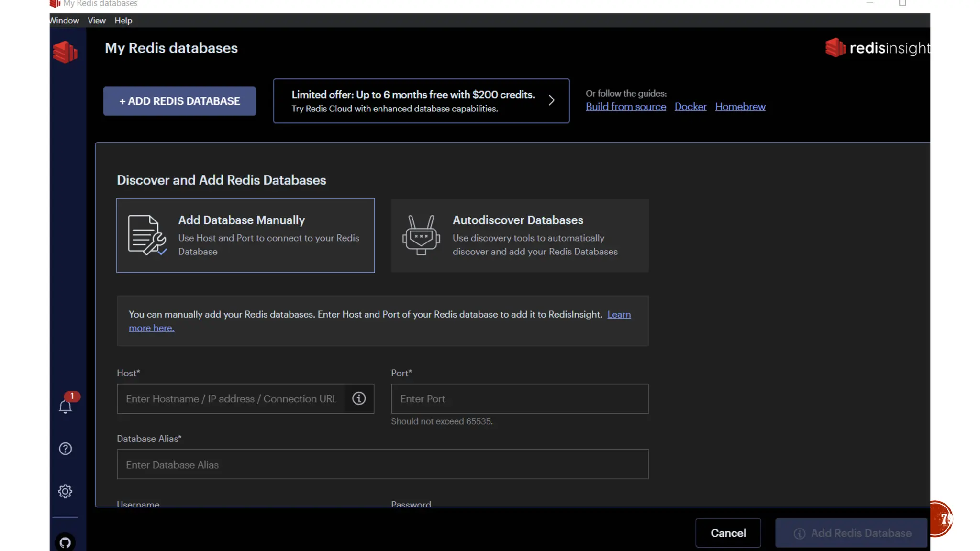
Task: Open the Help menu
Action: click(123, 21)
